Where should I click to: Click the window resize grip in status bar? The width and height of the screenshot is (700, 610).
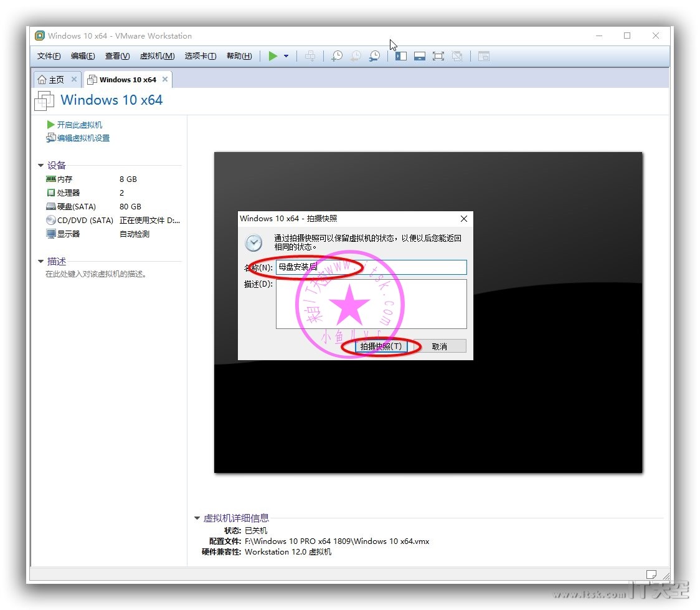click(x=666, y=576)
